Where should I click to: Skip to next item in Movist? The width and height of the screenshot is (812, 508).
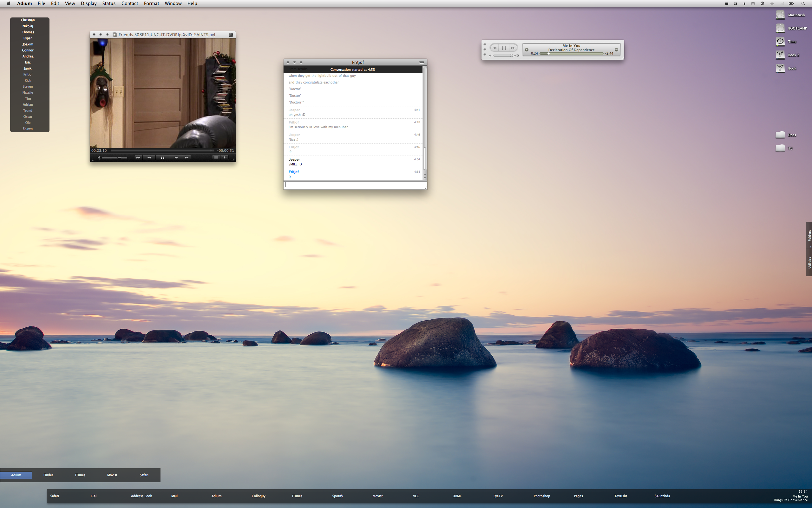point(187,157)
